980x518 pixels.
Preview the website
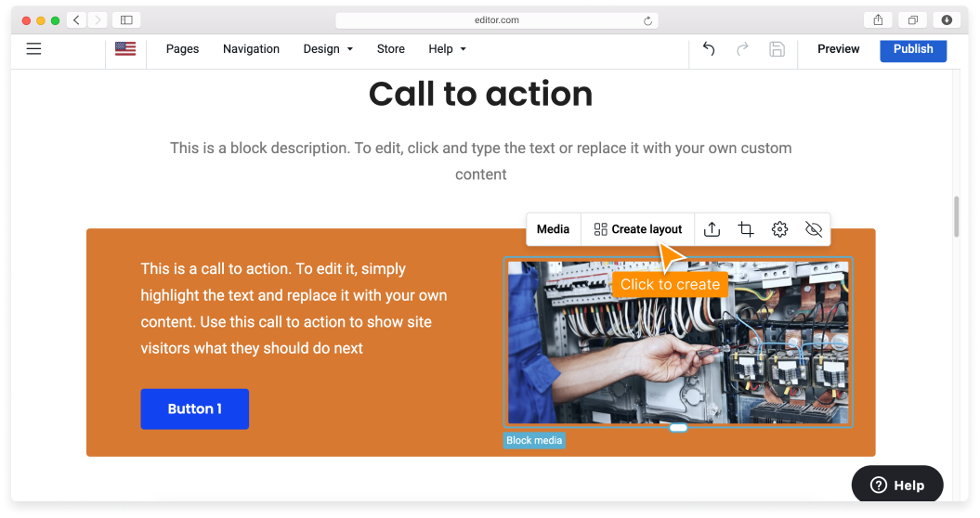coord(838,49)
